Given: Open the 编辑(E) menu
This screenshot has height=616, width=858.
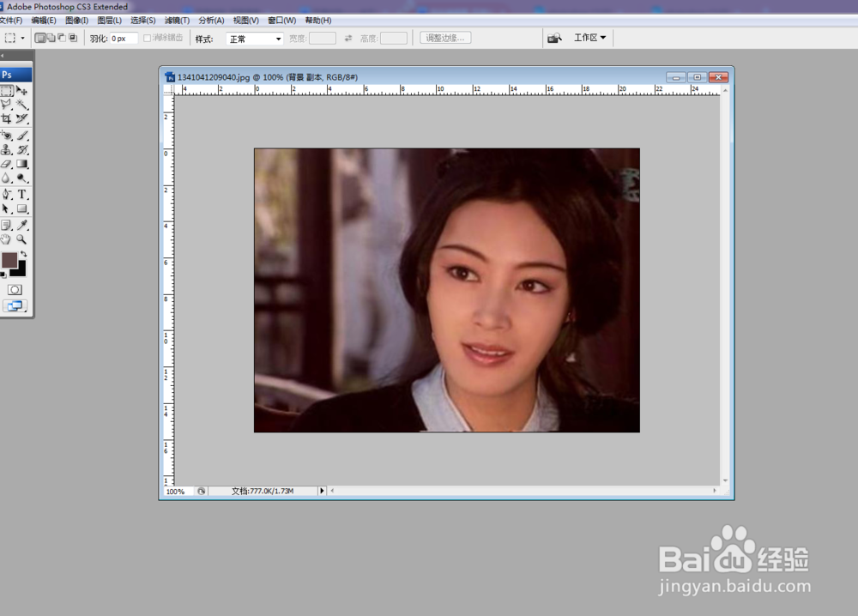Looking at the screenshot, I should 44,21.
